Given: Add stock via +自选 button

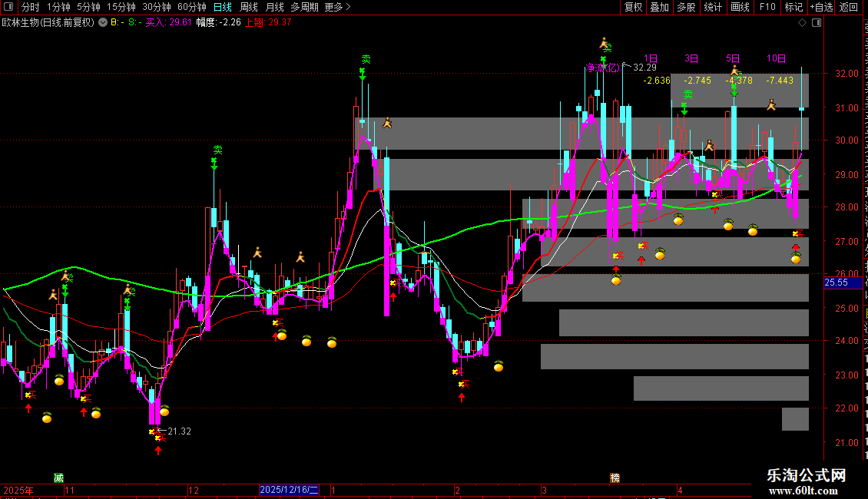Looking at the screenshot, I should pos(821,7).
